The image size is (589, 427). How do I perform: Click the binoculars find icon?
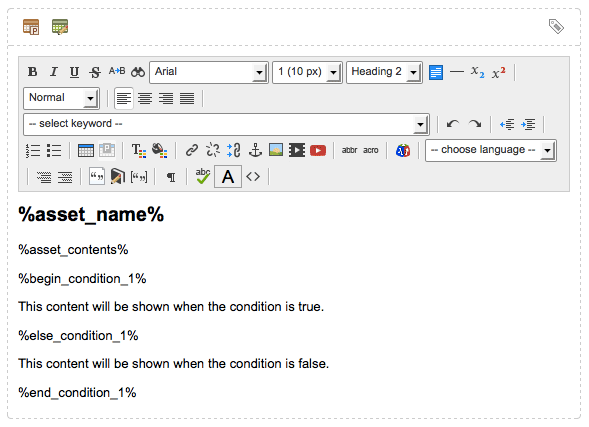click(138, 72)
